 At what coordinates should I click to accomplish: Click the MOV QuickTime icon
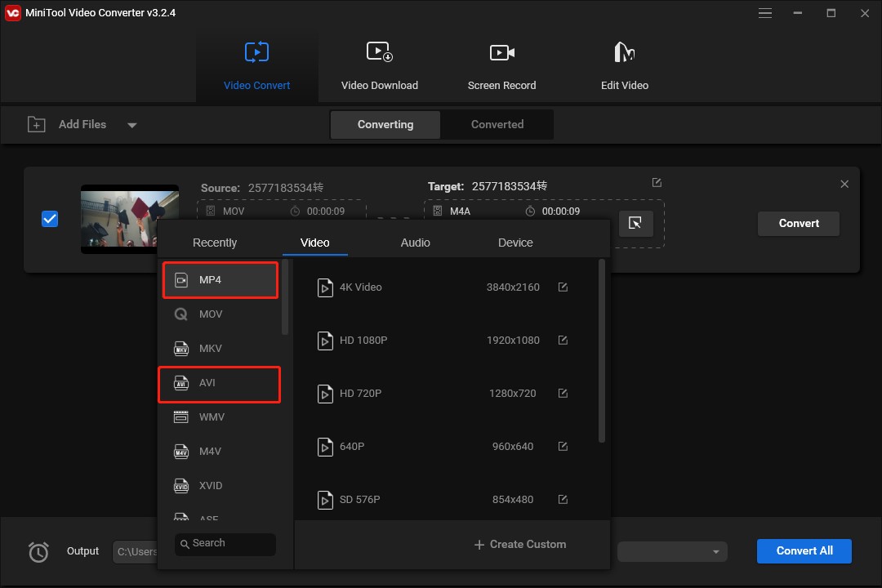point(180,314)
